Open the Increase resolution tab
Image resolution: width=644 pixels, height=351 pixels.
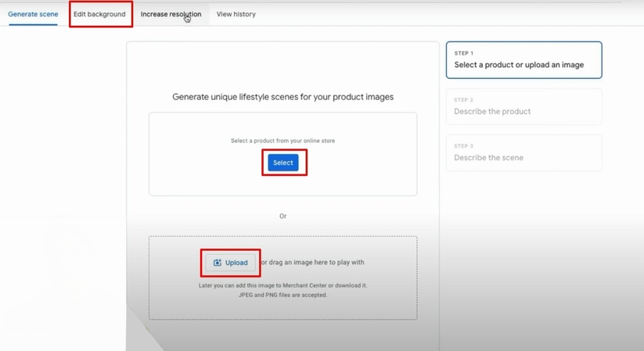coord(171,14)
